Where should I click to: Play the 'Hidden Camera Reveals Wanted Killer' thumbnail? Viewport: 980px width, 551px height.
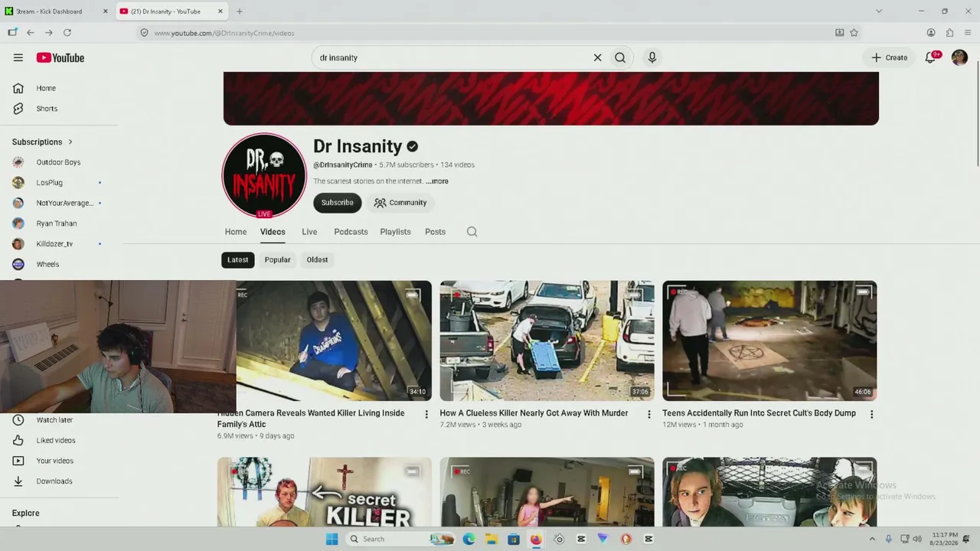point(334,341)
